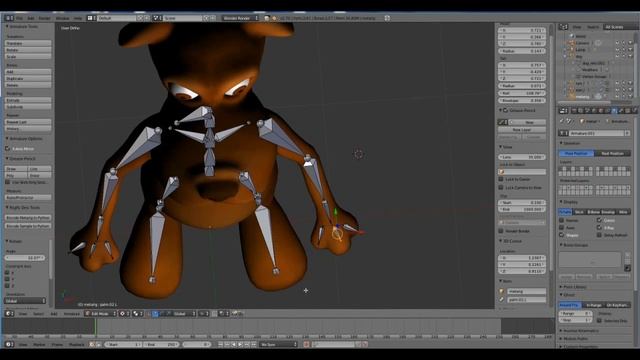Toggle Camera visibility eye in the outliner
Viewport: 640px width, 360px height.
point(617,43)
